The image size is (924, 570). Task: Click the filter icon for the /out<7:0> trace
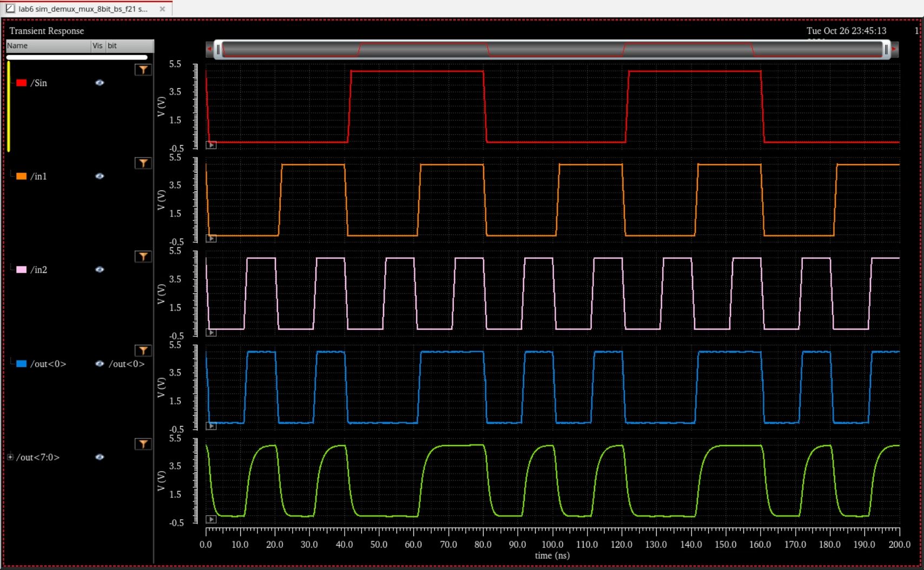tap(143, 444)
